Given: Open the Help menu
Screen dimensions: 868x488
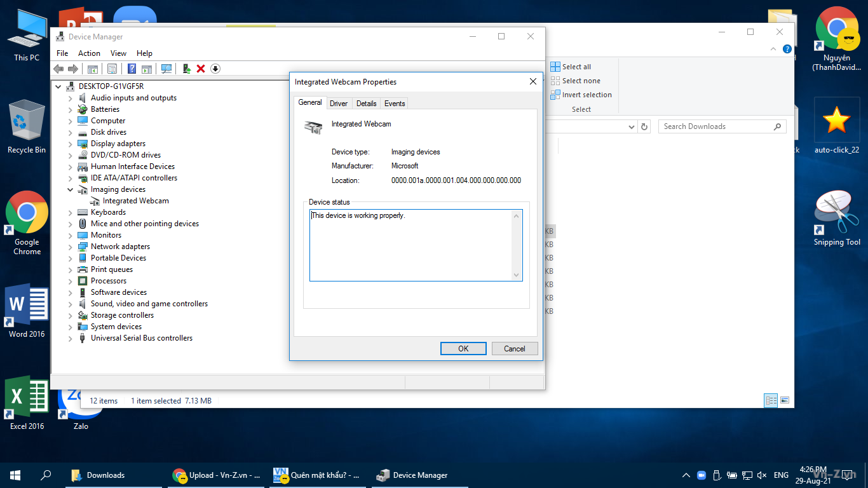Looking at the screenshot, I should (144, 53).
